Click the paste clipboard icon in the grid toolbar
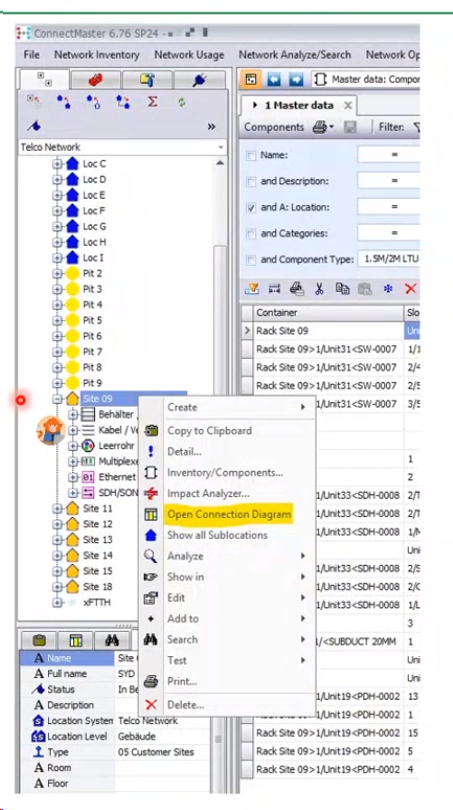 (x=365, y=289)
